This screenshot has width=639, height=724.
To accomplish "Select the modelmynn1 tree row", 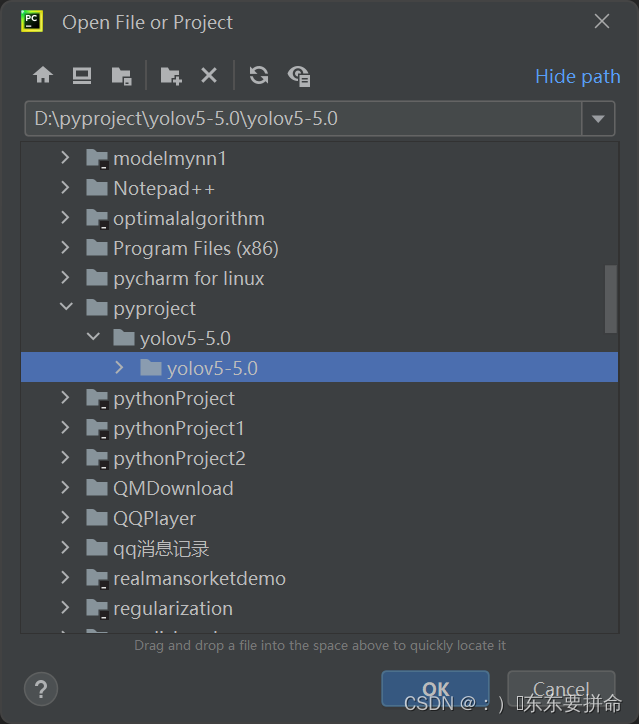I will coord(319,158).
